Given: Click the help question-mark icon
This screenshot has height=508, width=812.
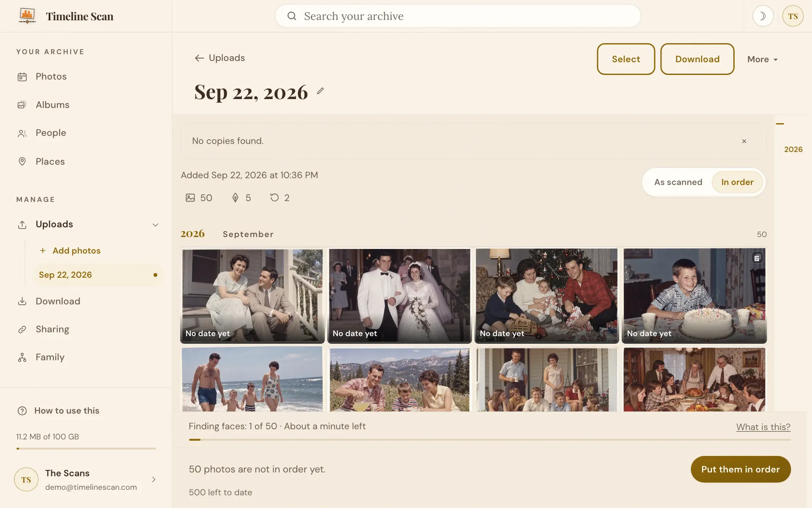Looking at the screenshot, I should click(22, 411).
